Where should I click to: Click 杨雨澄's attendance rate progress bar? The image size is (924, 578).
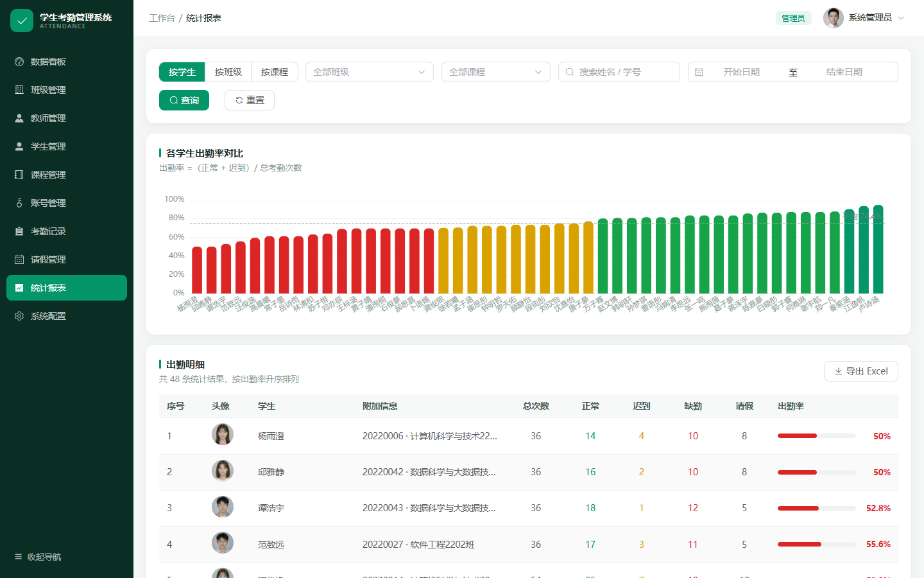click(817, 436)
